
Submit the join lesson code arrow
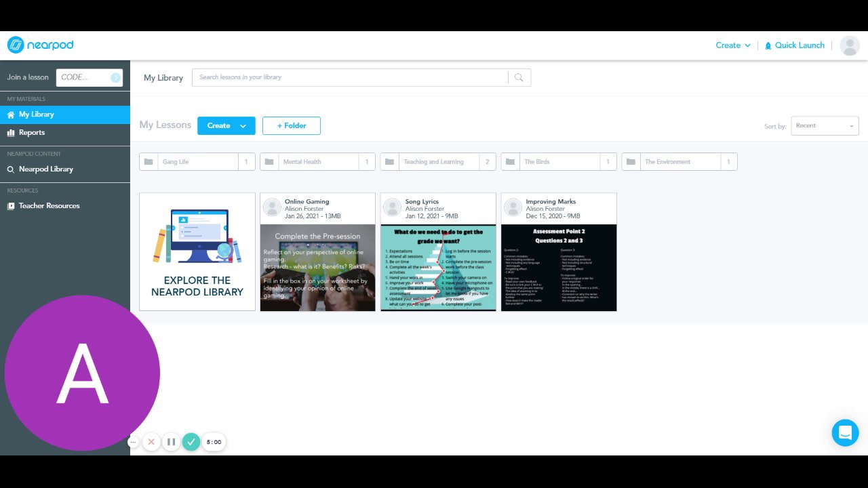coord(115,78)
